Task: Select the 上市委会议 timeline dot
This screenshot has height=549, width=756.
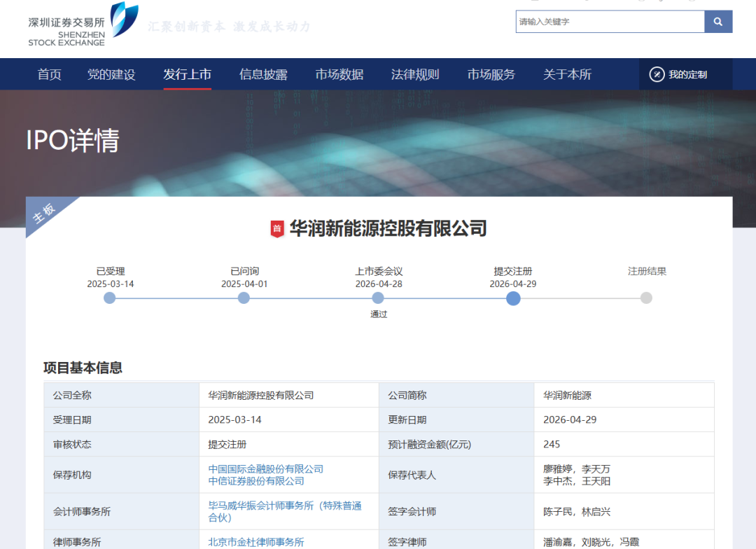Action: pos(379,298)
